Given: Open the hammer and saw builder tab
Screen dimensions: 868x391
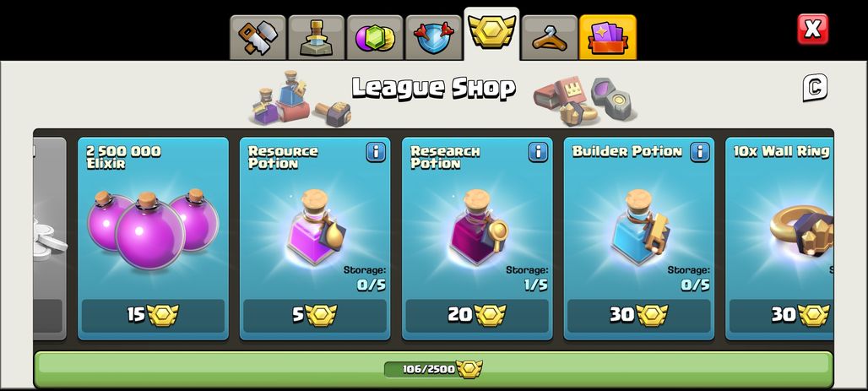Looking at the screenshot, I should point(258,38).
